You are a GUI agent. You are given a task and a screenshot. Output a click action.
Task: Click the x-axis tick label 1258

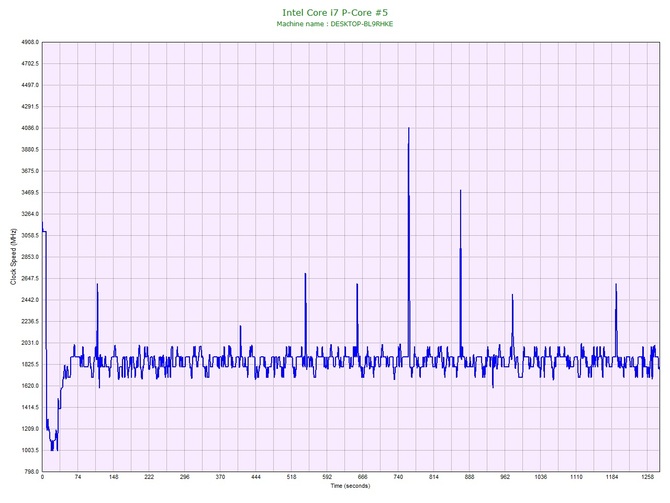[x=647, y=477]
